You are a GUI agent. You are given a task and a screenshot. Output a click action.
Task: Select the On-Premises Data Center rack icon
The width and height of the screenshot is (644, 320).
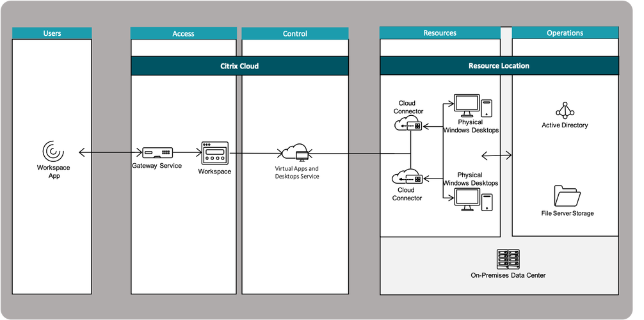(508, 259)
